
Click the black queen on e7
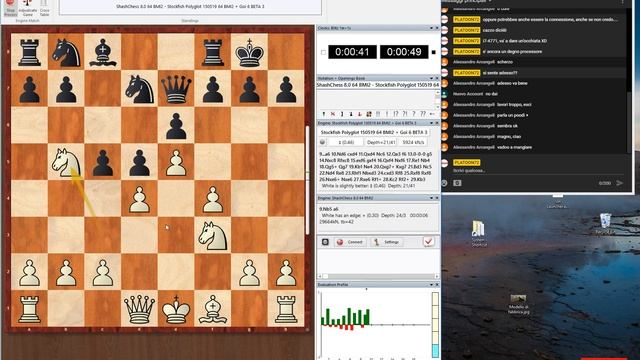(176, 89)
